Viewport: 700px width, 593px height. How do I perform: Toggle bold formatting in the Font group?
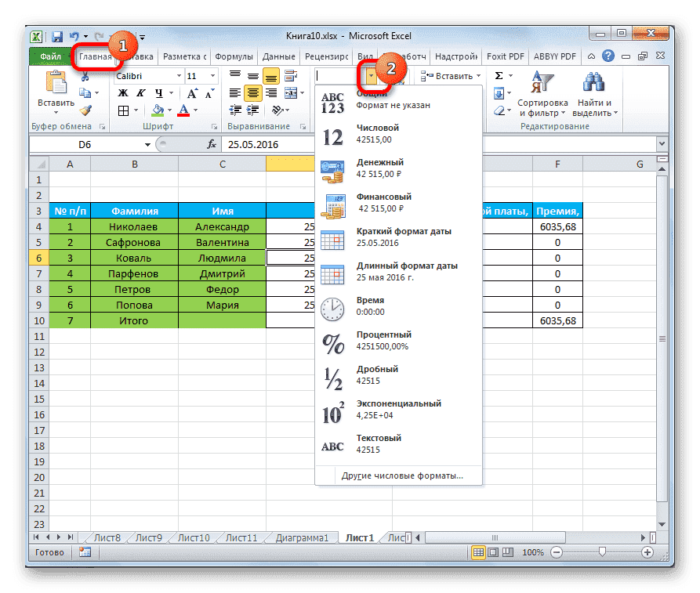[122, 92]
